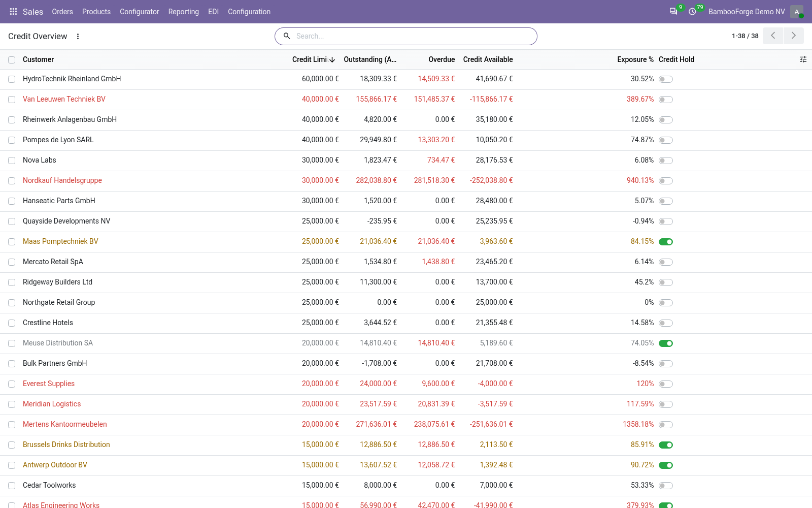Open the EDI menu
This screenshot has height=508, width=812.
[x=214, y=12]
